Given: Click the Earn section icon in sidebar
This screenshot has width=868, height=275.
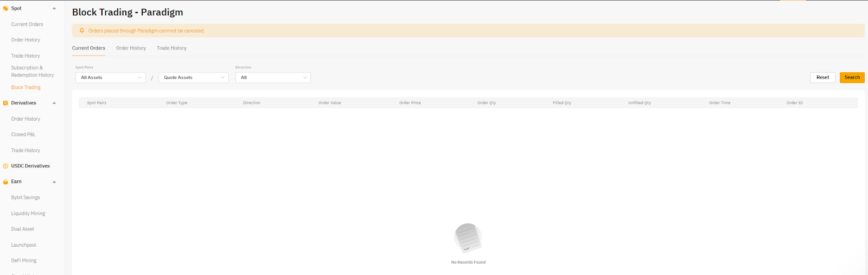Looking at the screenshot, I should tap(5, 182).
